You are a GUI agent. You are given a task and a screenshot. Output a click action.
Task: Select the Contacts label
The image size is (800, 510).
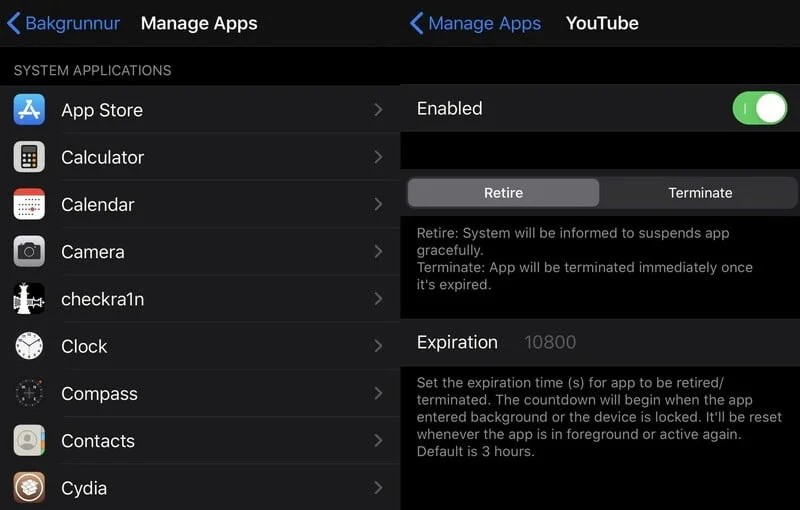pos(98,441)
